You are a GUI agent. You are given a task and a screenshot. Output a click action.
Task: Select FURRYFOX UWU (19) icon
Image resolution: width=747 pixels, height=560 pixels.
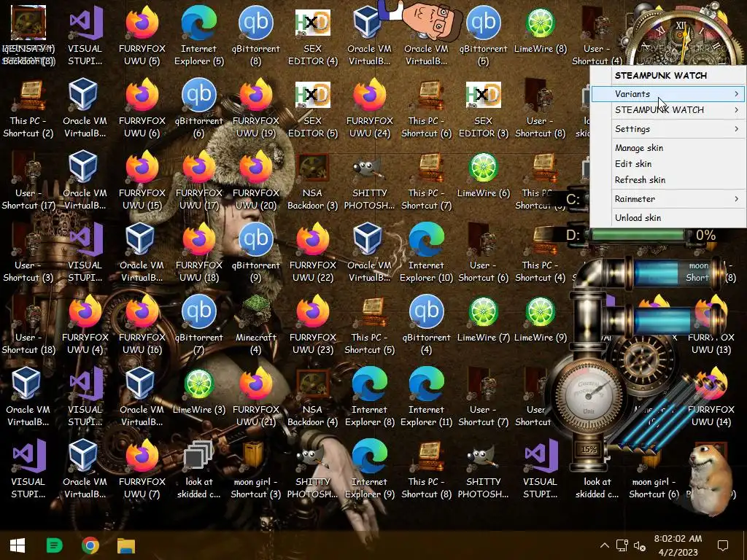[x=256, y=109]
